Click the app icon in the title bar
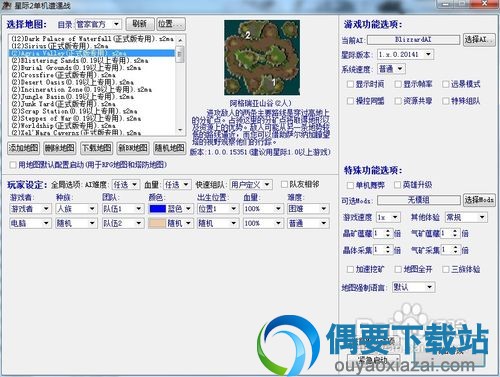Image resolution: width=500 pixels, height=377 pixels. (6, 5)
